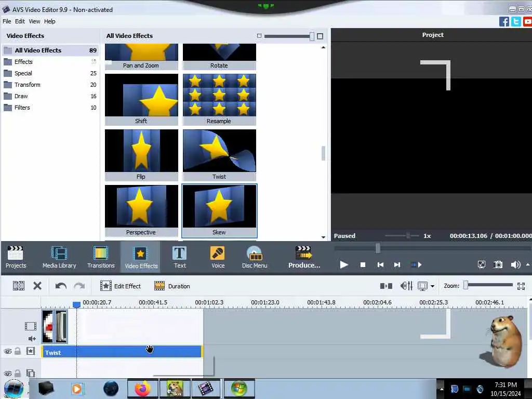The width and height of the screenshot is (532, 399).
Task: Open the timeline view dropdown arrow
Action: pyautogui.click(x=433, y=286)
